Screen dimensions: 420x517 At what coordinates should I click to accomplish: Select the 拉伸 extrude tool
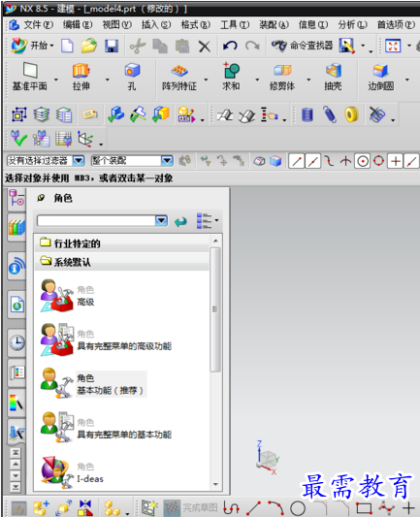point(81,78)
